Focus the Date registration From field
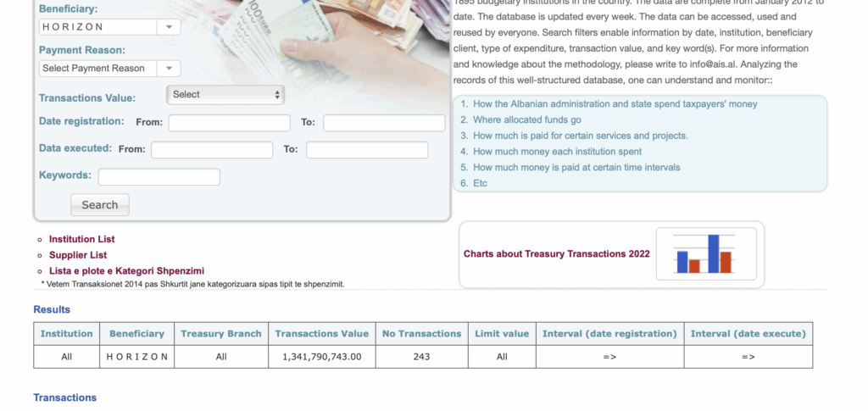 229,123
